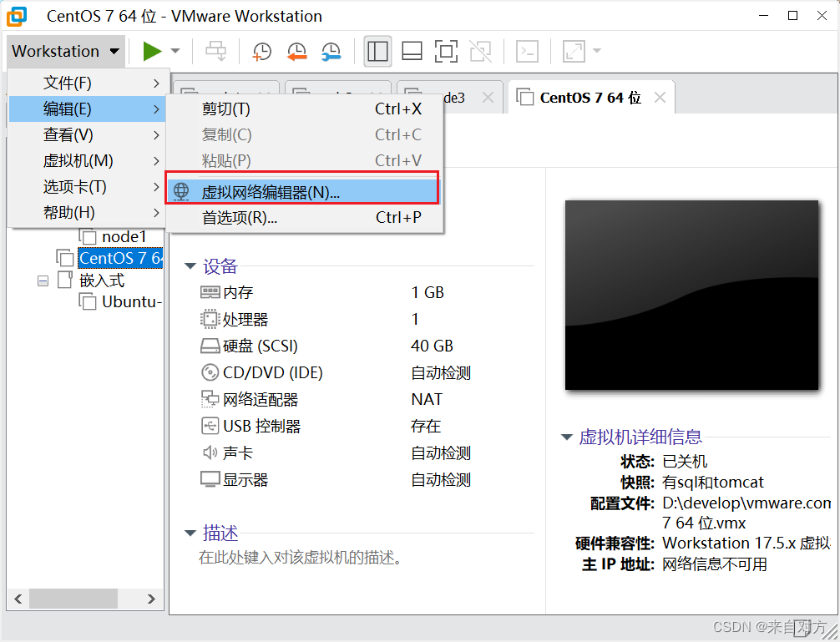Switch to the CentOS 7 64 位 tab
The image size is (840, 642).
tap(591, 98)
